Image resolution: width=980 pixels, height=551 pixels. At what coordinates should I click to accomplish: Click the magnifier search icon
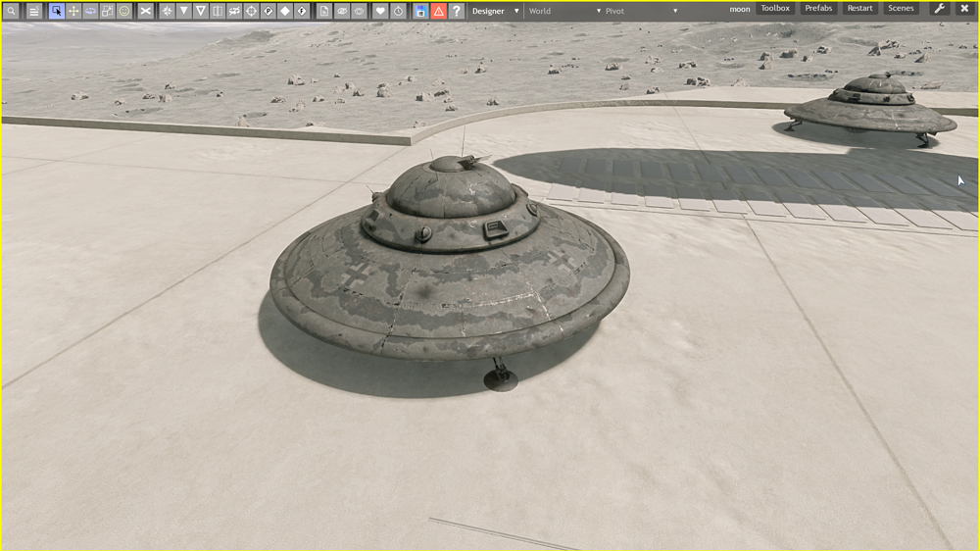point(11,11)
